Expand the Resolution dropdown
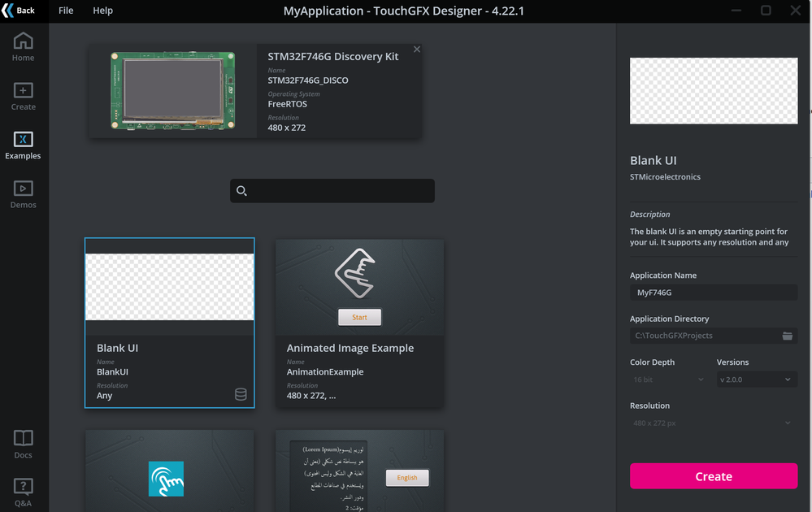The width and height of the screenshot is (812, 512). [713, 423]
